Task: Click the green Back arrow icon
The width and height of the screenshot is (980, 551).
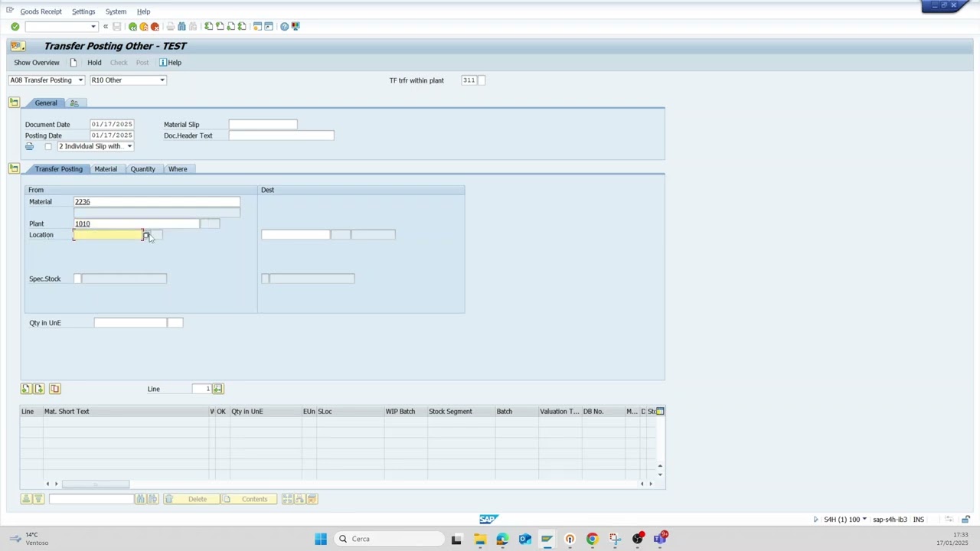Action: (132, 26)
